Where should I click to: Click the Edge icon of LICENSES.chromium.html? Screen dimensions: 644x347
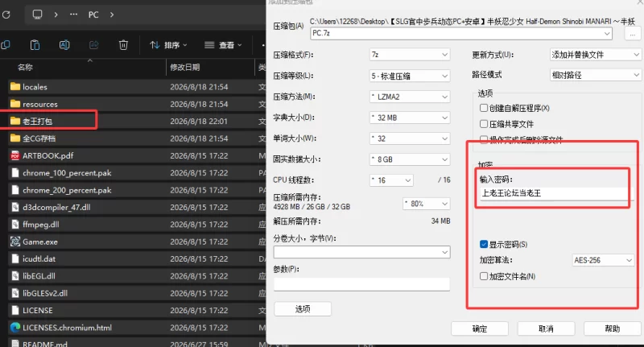[x=15, y=328]
